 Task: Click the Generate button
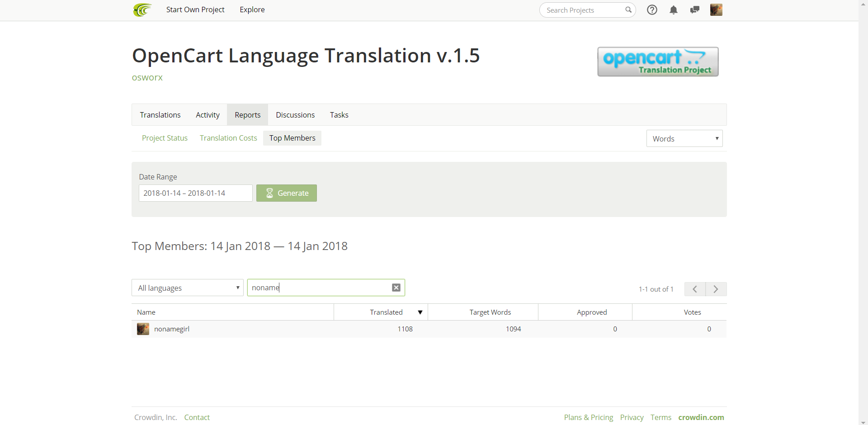(x=287, y=193)
